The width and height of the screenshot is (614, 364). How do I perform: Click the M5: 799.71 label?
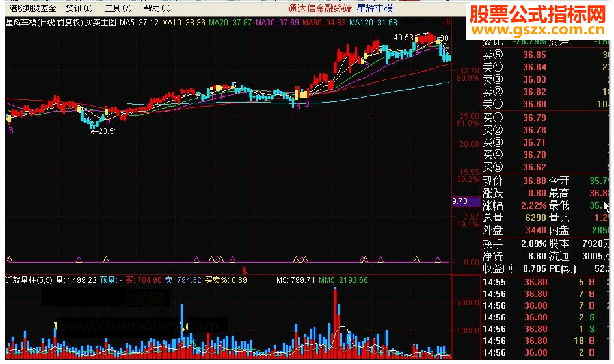pos(295,280)
